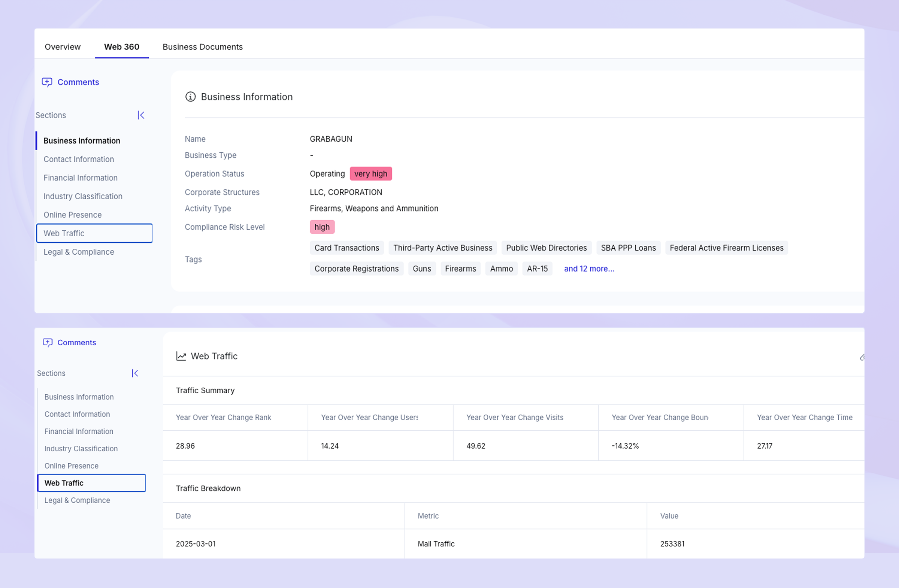Go to Contact Information in upper sections
The width and height of the screenshot is (899, 588).
coord(79,159)
